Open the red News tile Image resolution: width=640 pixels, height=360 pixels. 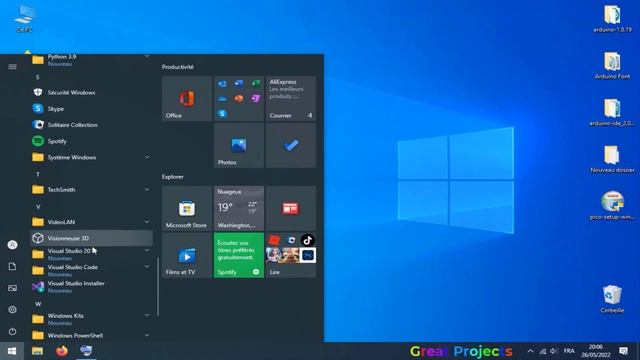coord(291,208)
